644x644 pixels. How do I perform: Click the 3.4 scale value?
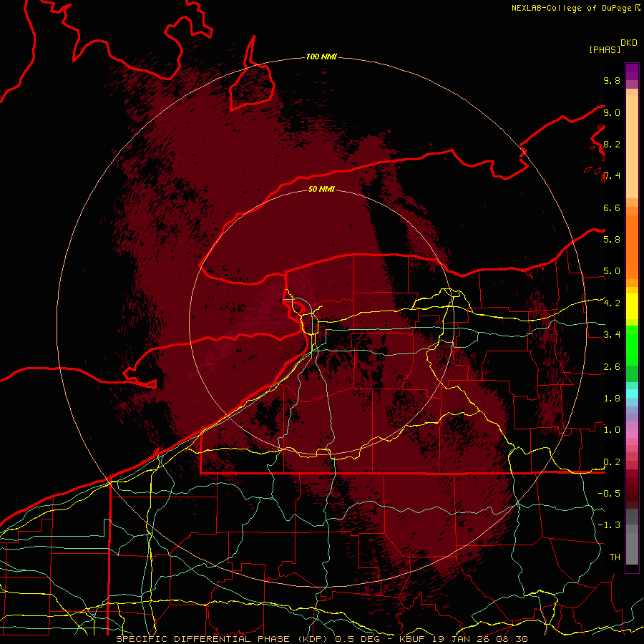pyautogui.click(x=612, y=335)
